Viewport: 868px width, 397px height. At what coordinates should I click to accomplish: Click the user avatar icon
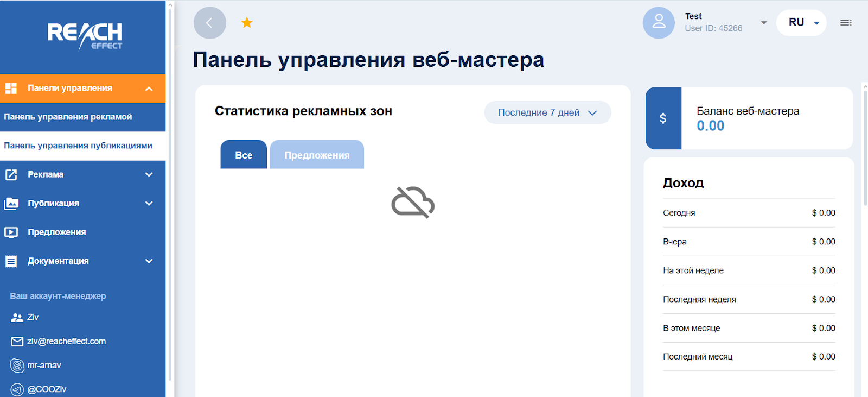click(x=659, y=23)
